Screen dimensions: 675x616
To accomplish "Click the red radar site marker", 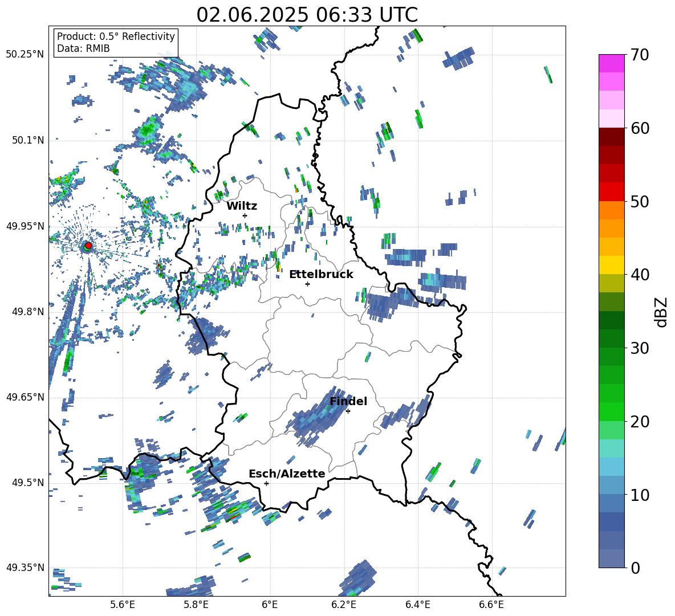I will click(88, 245).
